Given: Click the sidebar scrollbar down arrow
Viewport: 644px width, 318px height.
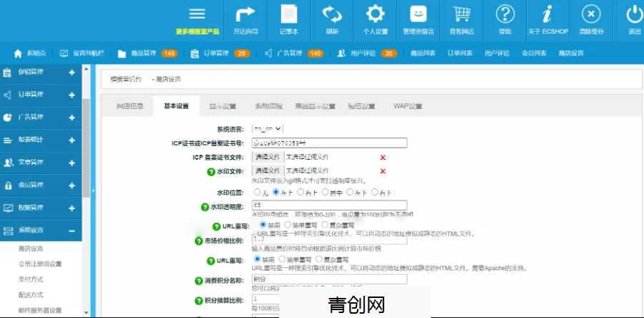Looking at the screenshot, I should 86,313.
